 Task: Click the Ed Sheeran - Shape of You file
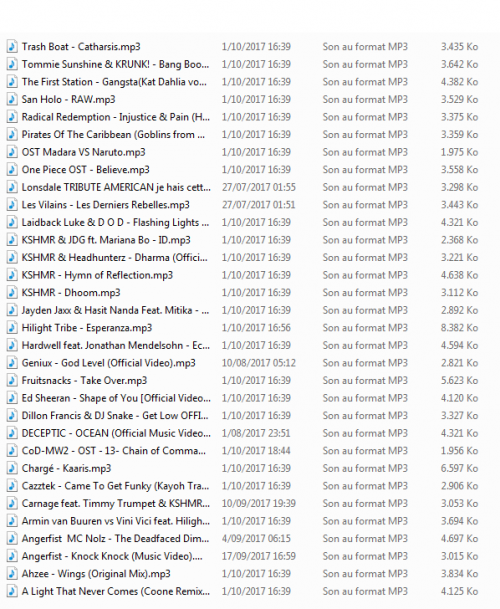point(116,398)
